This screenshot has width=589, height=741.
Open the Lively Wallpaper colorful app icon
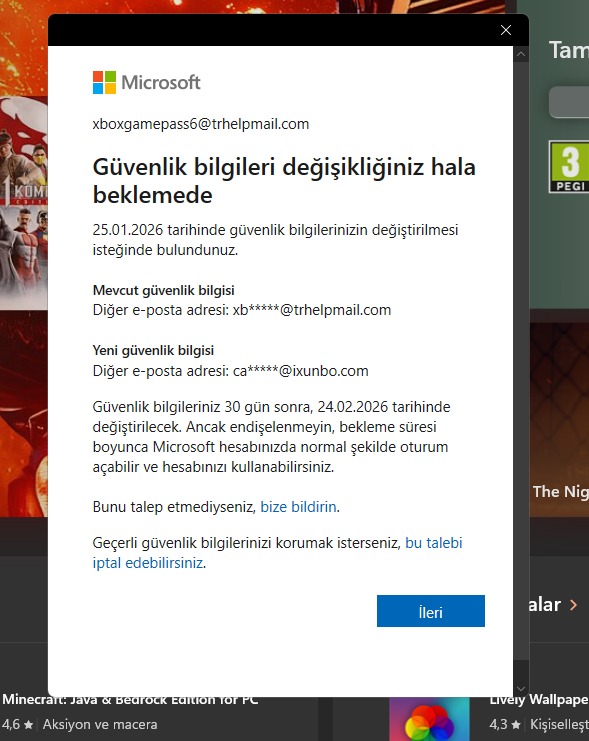429,719
